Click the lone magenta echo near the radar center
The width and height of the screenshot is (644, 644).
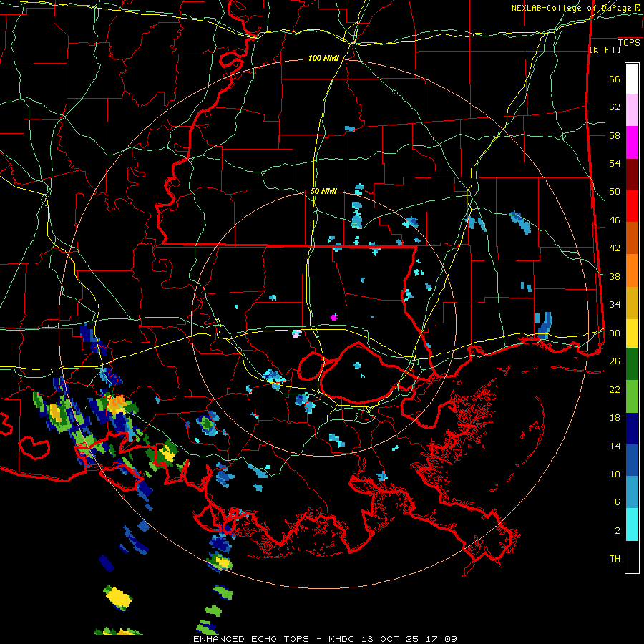(334, 317)
